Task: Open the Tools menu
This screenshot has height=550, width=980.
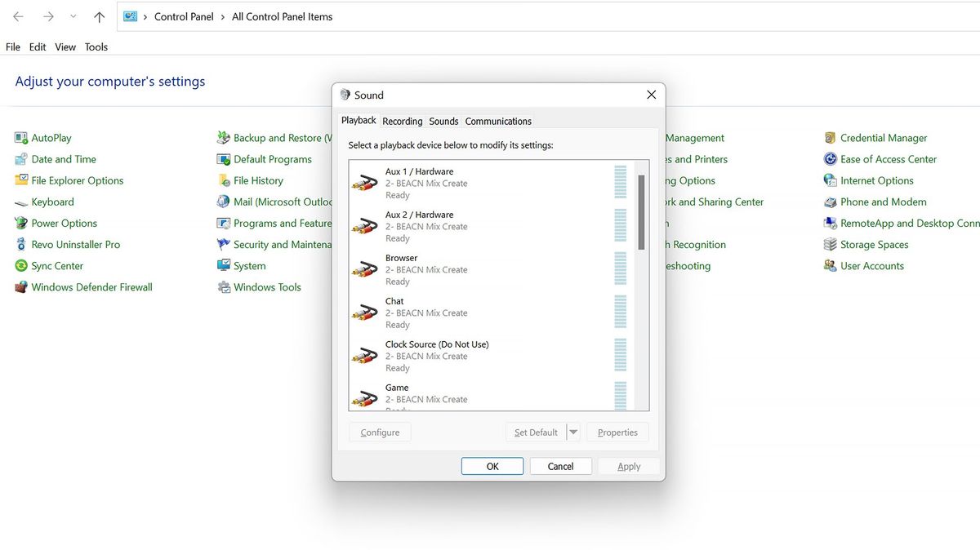Action: (x=96, y=47)
